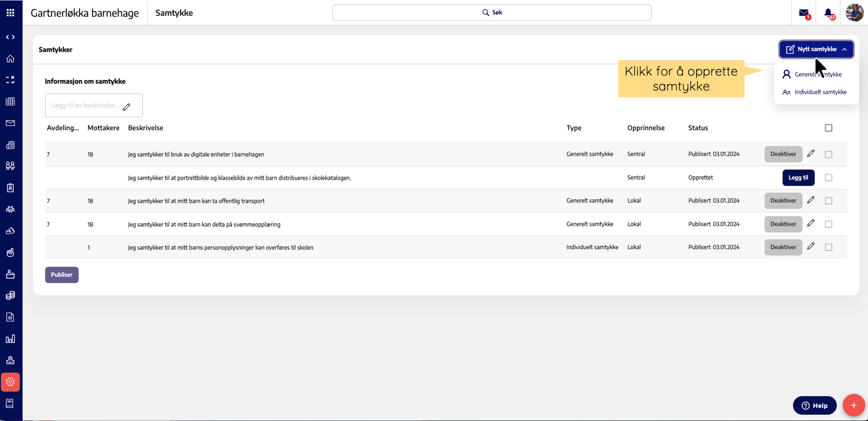The width and height of the screenshot is (868, 421).
Task: Choose Generelt samtykke from the menu
Action: pos(817,74)
